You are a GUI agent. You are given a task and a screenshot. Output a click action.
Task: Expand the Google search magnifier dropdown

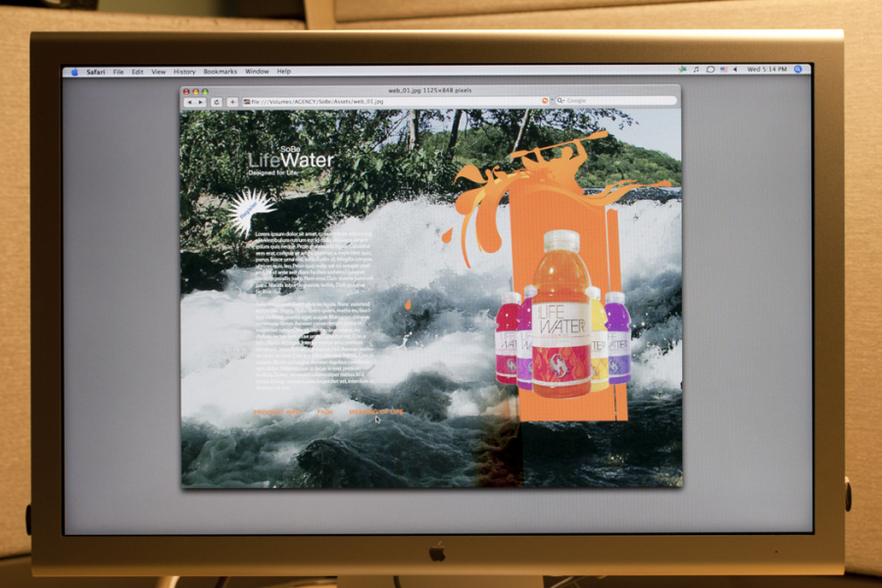[562, 101]
